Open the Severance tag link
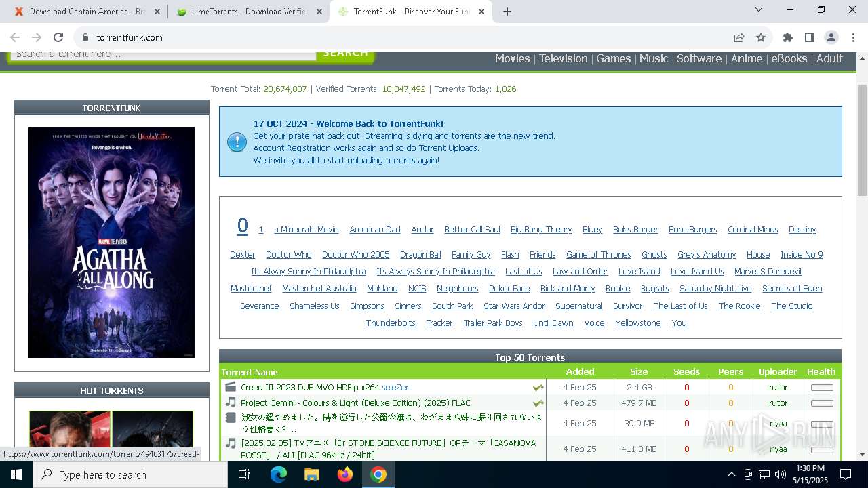The width and height of the screenshot is (868, 488). 259,306
